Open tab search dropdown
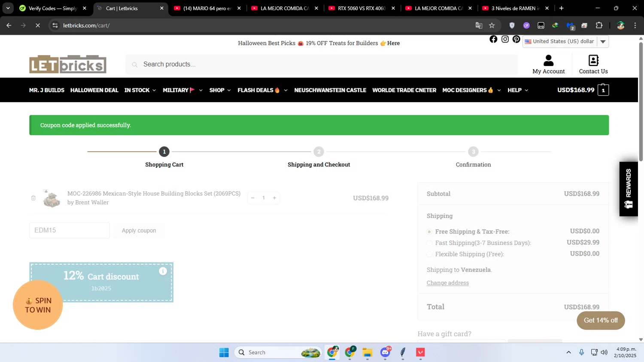644x362 pixels. [8, 8]
